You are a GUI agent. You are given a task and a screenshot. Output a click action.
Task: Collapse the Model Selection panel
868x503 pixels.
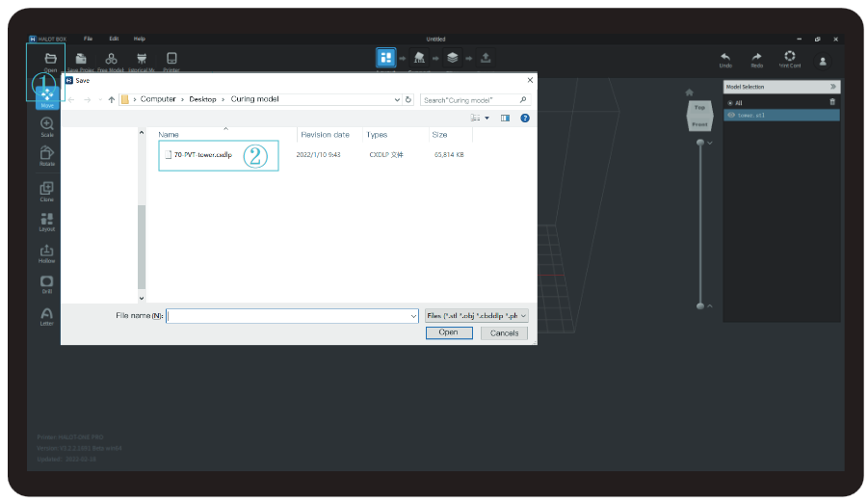coord(833,87)
